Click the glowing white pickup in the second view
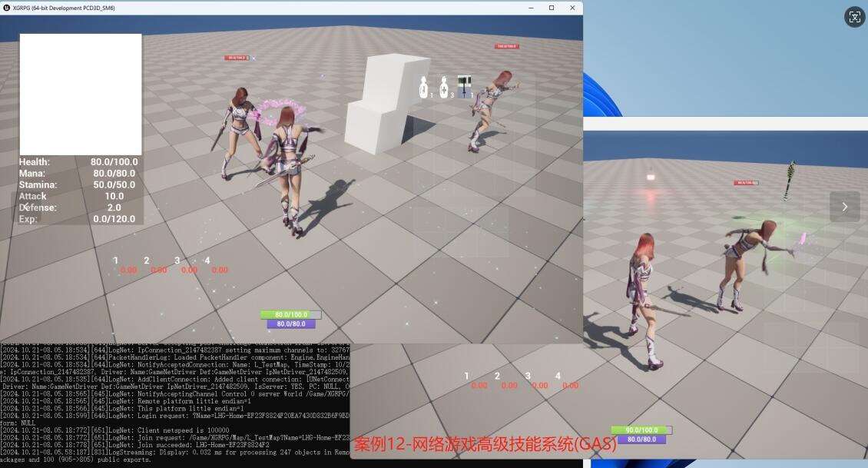 coord(651,177)
